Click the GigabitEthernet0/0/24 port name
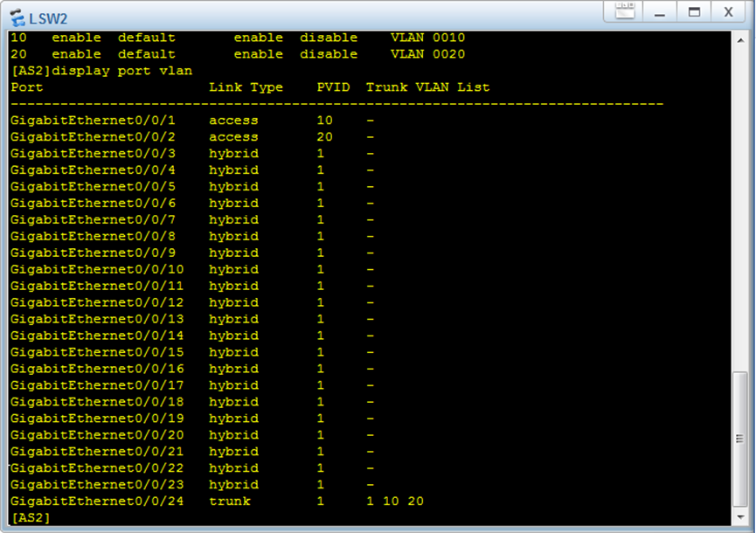Screen dimensions: 756x533 pos(97,502)
